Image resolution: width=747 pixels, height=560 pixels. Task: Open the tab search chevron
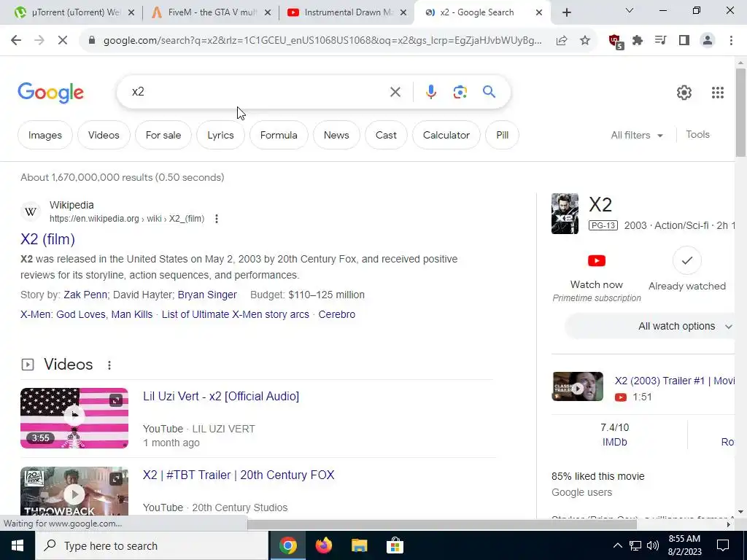pyautogui.click(x=629, y=10)
